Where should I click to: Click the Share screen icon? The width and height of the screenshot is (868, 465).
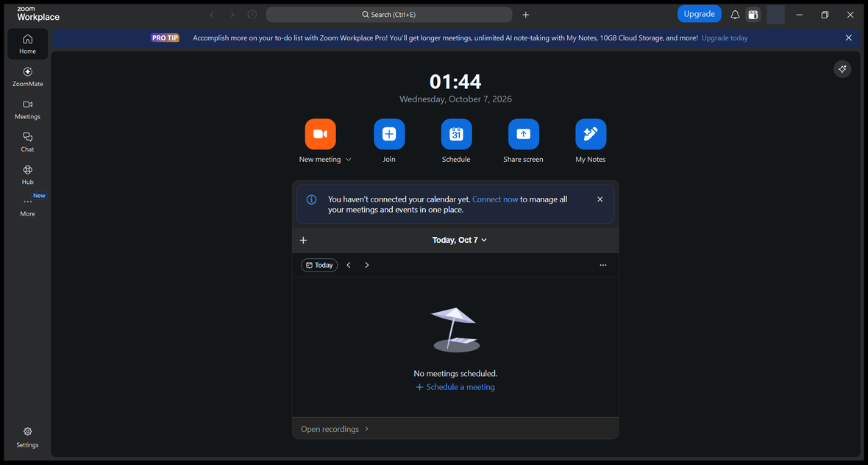(x=524, y=134)
